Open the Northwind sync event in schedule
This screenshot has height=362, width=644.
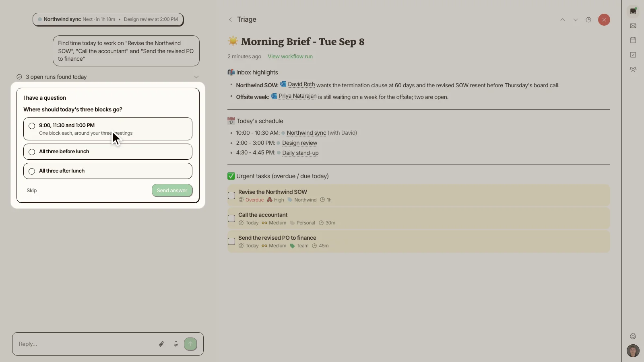(x=306, y=133)
